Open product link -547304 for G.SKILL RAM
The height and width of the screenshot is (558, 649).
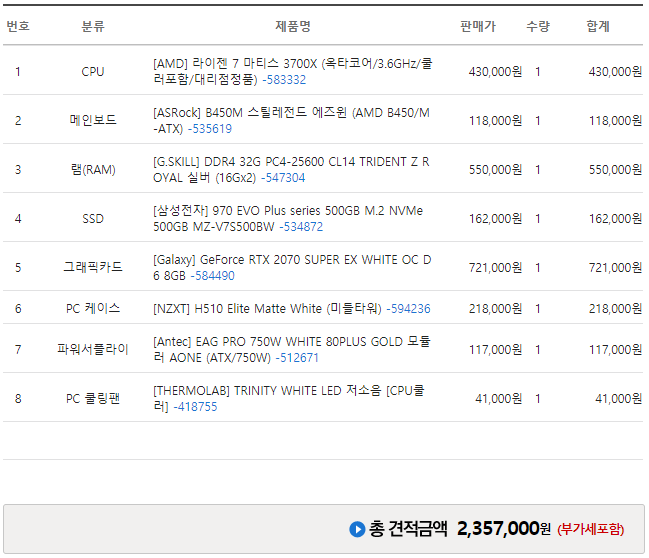pos(283,178)
